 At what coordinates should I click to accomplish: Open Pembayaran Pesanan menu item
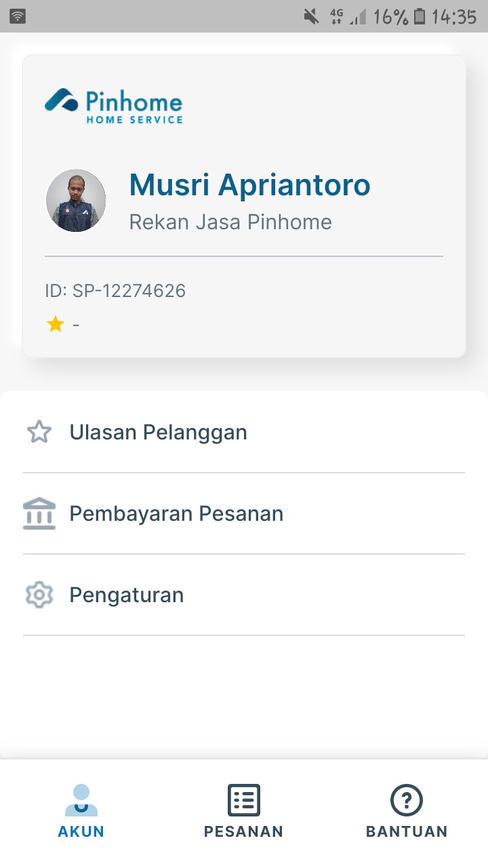coord(176,513)
